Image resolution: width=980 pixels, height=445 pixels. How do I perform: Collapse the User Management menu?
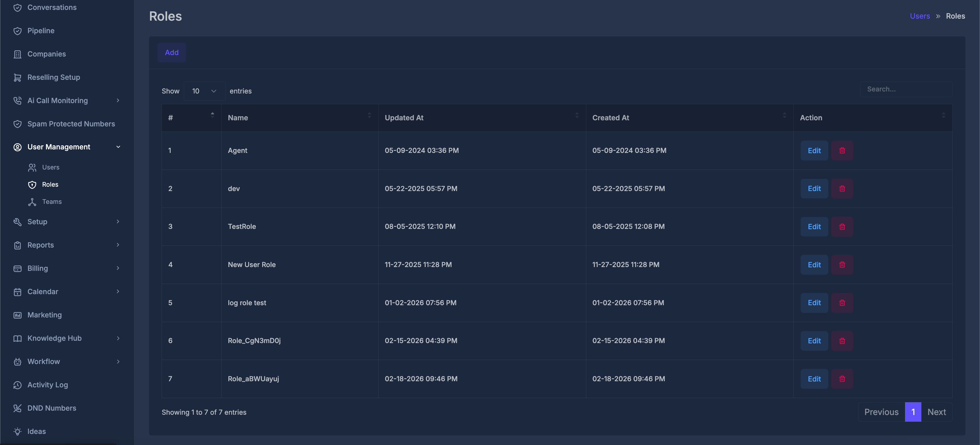coord(118,147)
